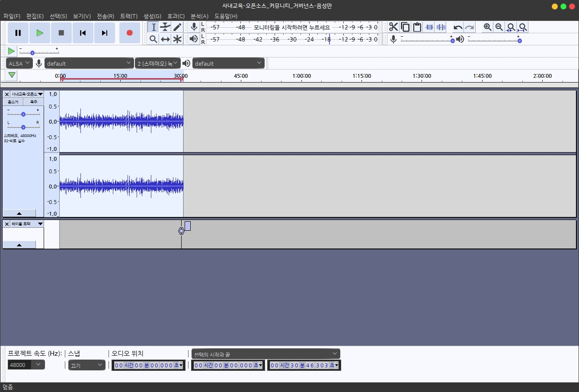Image resolution: width=579 pixels, height=392 pixels.
Task: Toggle the green timeline pin button
Action: pyautogui.click(x=12, y=75)
